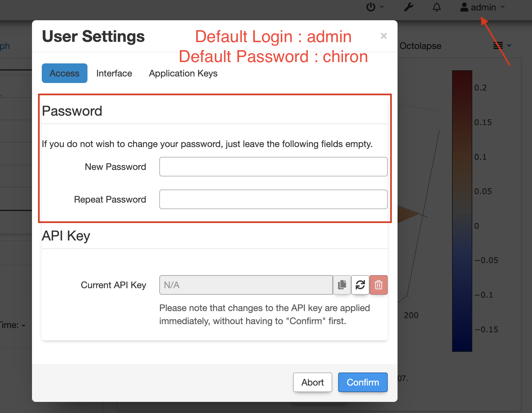532x413 pixels.
Task: Focus the Repeat Password field
Action: point(274,199)
